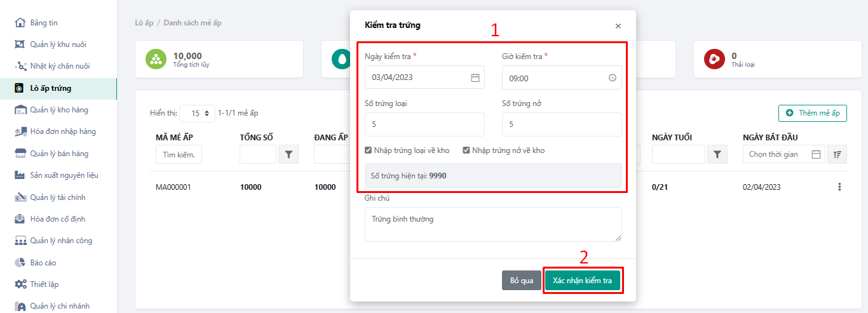Click the clock icon in Giờ kiểm tra

(x=612, y=78)
